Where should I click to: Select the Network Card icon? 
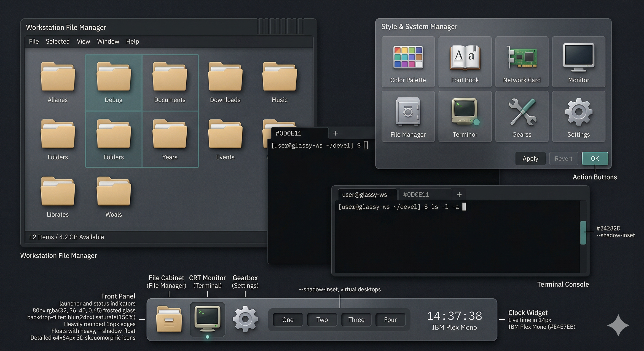click(x=522, y=62)
